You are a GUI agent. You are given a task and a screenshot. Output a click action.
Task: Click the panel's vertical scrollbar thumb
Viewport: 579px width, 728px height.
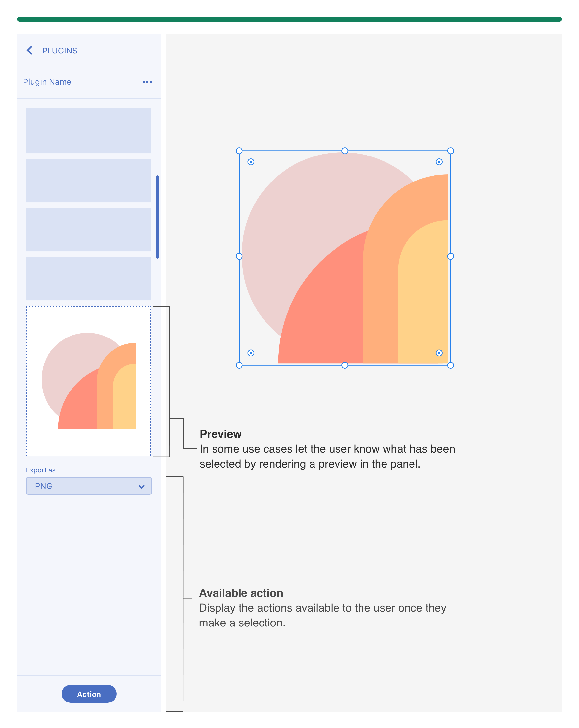tap(157, 217)
